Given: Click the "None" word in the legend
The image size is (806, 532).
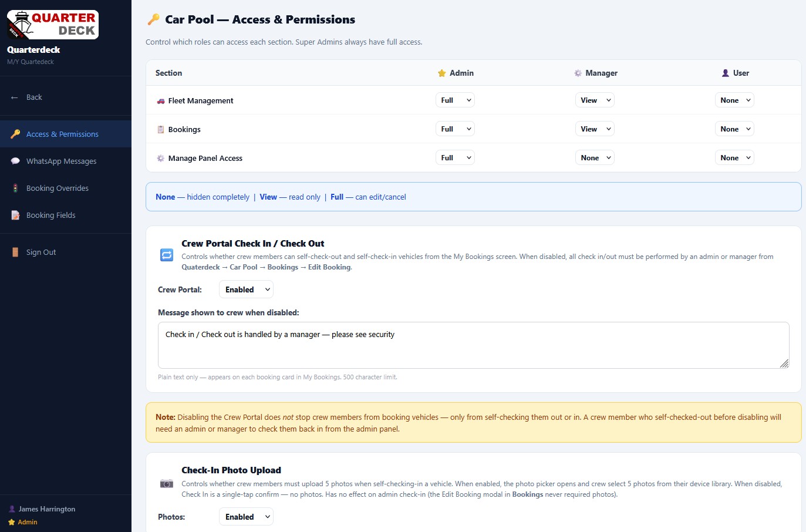Looking at the screenshot, I should [166, 197].
